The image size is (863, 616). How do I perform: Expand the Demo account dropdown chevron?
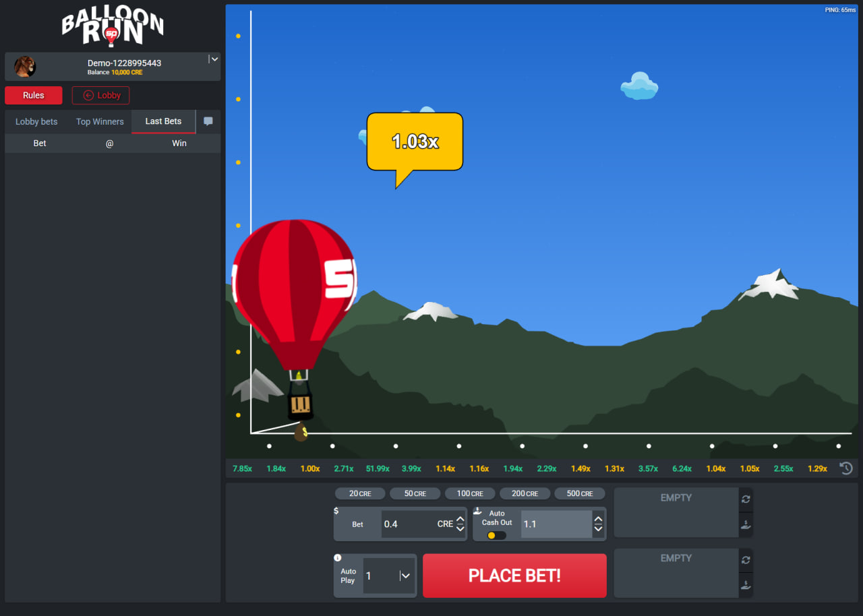click(x=214, y=59)
